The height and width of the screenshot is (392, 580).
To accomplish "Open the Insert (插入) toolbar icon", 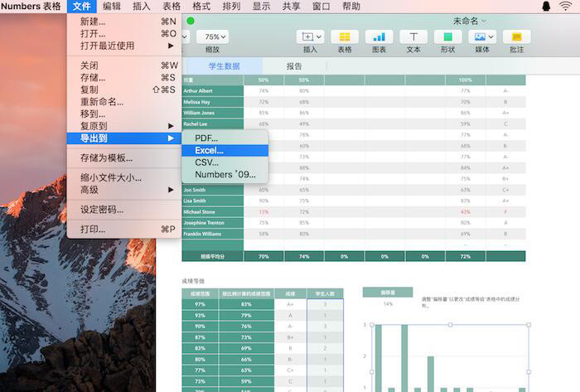I will [x=311, y=36].
